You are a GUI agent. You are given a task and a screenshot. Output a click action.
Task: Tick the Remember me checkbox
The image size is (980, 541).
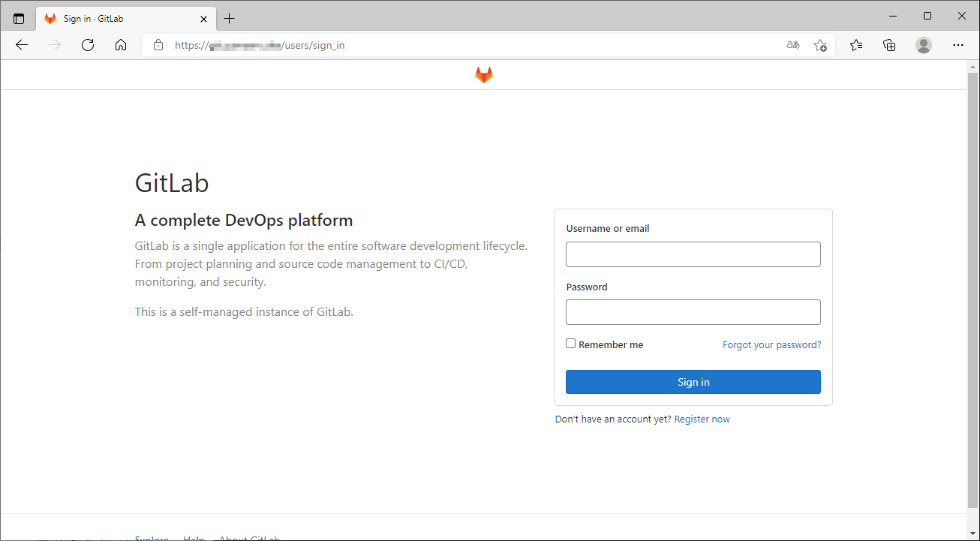point(571,344)
